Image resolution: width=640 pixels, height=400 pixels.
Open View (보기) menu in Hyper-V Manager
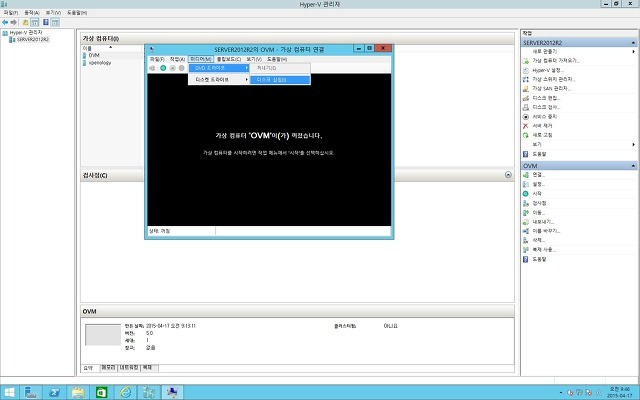pyautogui.click(x=53, y=13)
